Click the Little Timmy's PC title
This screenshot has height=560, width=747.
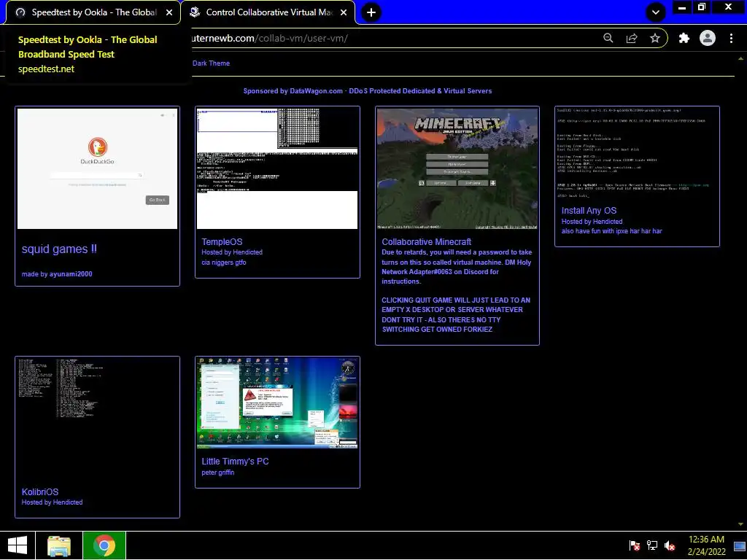tap(235, 462)
